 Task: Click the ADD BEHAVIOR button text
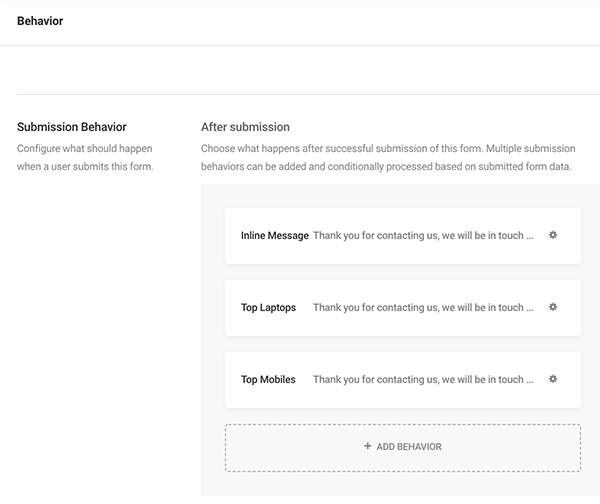409,447
